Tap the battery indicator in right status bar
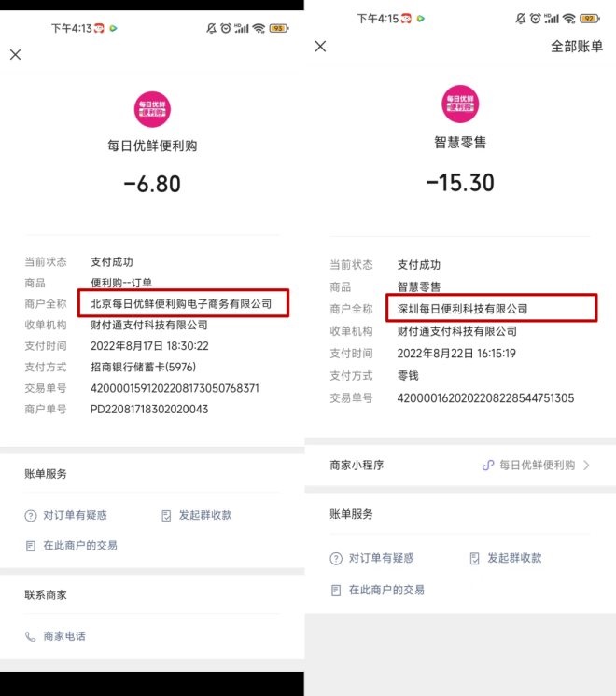 [589, 19]
